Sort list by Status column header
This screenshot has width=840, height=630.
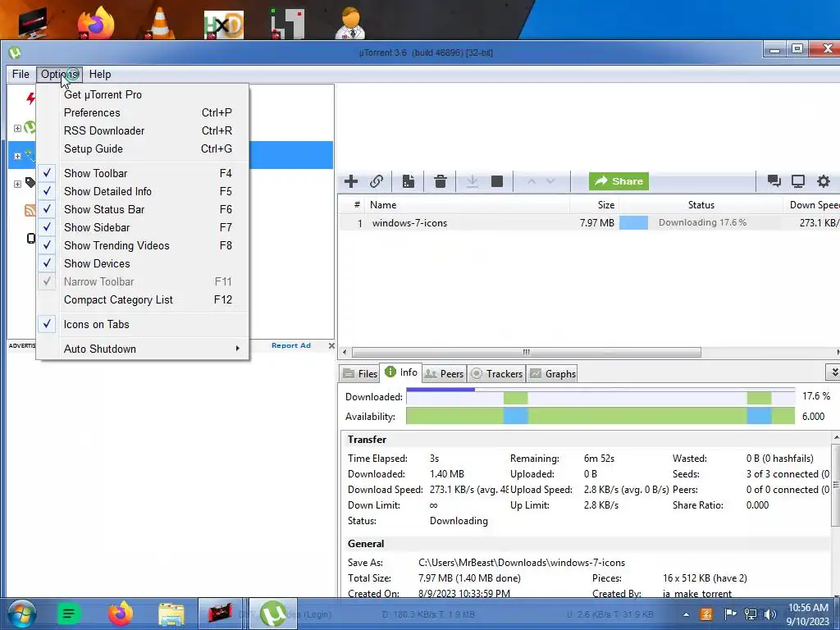click(701, 204)
